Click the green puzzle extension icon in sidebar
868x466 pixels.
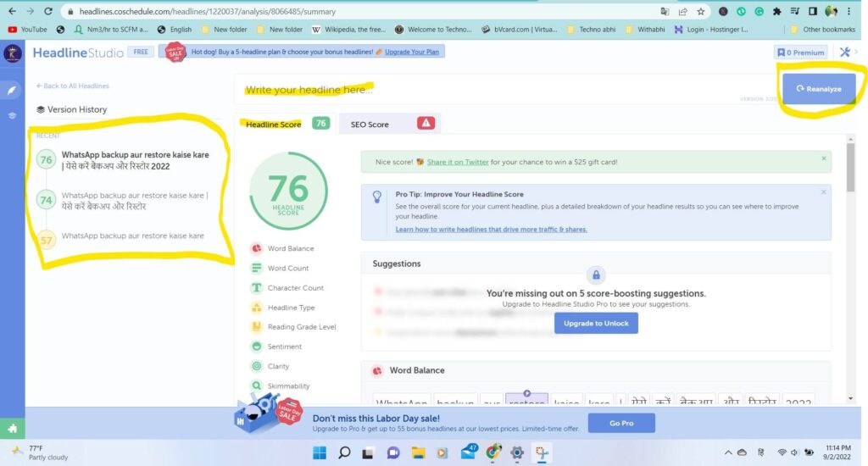[x=12, y=428]
